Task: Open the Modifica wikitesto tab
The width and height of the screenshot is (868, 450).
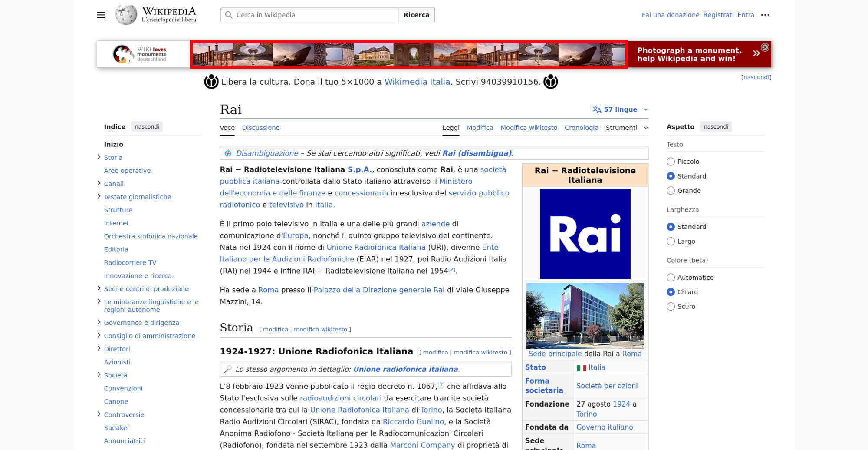Action: pyautogui.click(x=529, y=128)
